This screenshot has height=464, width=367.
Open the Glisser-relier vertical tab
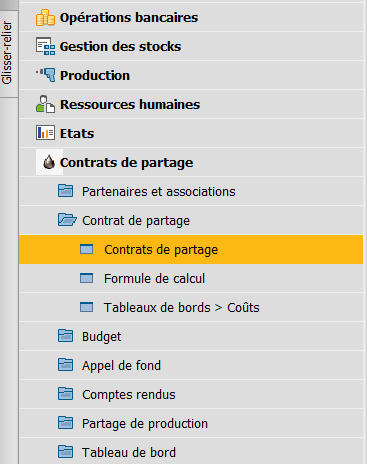point(7,53)
